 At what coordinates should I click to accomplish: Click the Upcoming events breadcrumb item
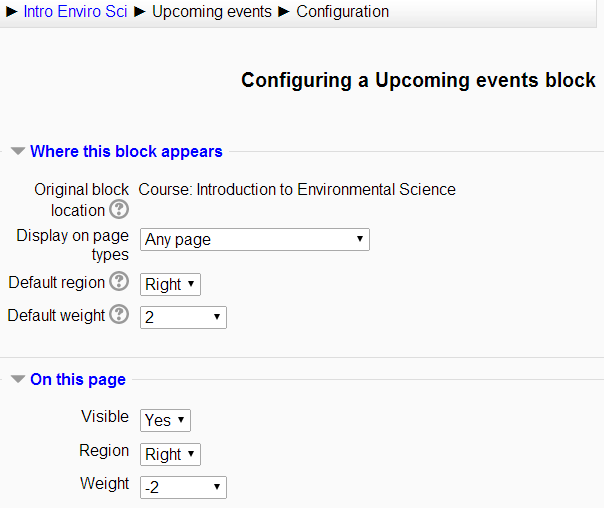pyautogui.click(x=212, y=12)
